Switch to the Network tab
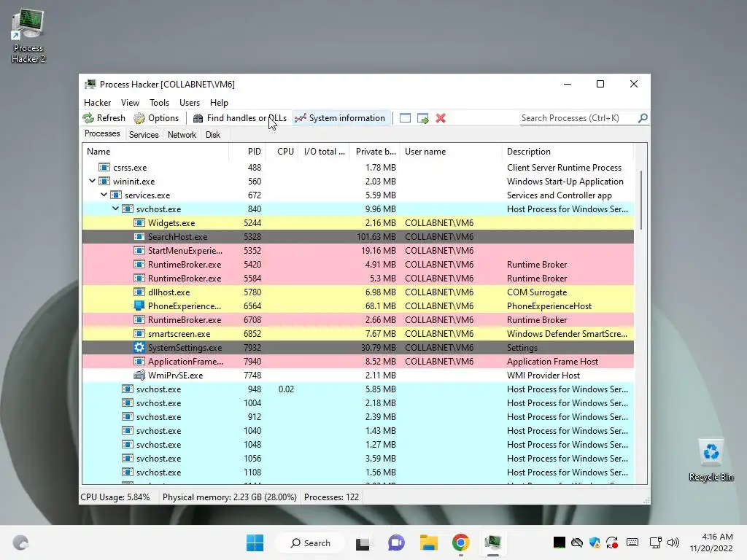747x560 pixels. pos(182,135)
